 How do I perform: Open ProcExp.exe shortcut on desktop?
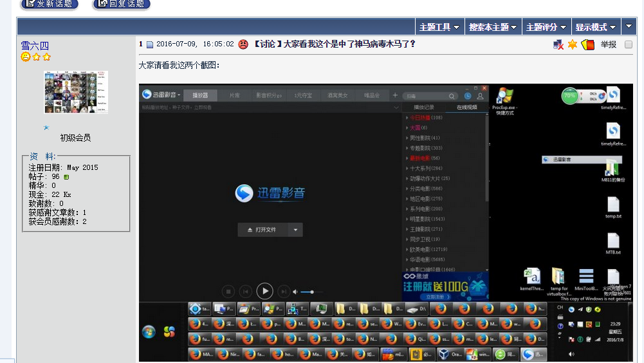(x=505, y=100)
